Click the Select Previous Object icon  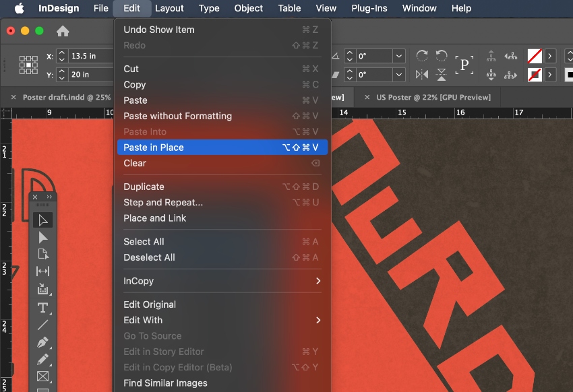tap(511, 56)
